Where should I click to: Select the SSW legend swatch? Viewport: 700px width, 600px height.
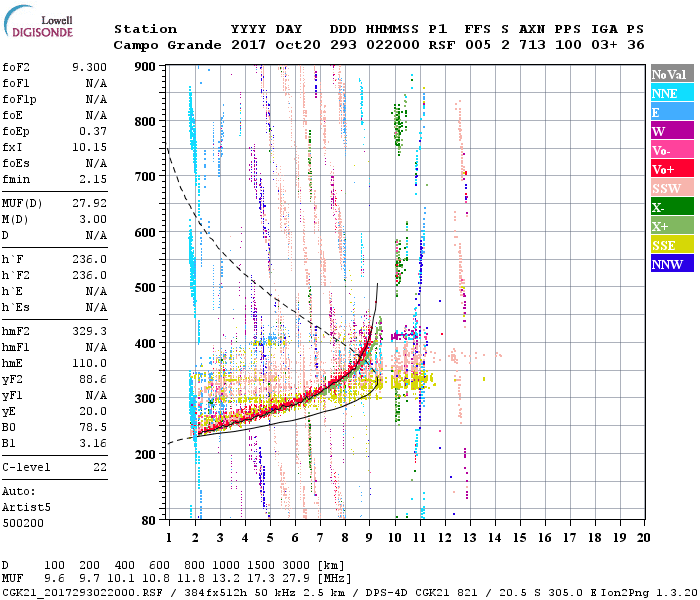pos(672,188)
